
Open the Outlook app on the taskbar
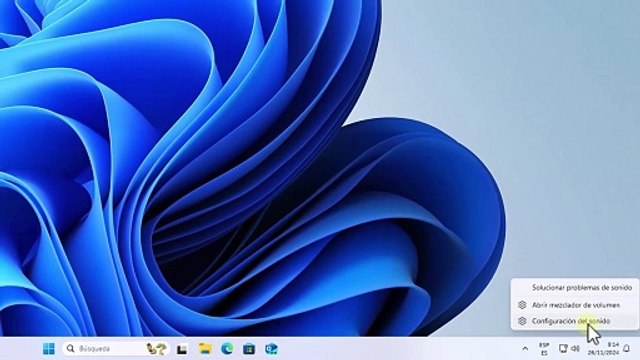tap(271, 349)
